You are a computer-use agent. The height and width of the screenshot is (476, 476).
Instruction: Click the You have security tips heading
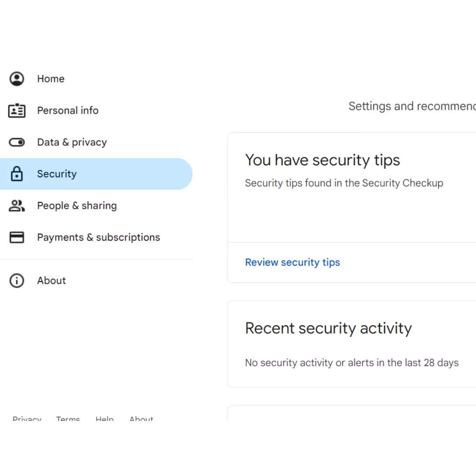322,160
